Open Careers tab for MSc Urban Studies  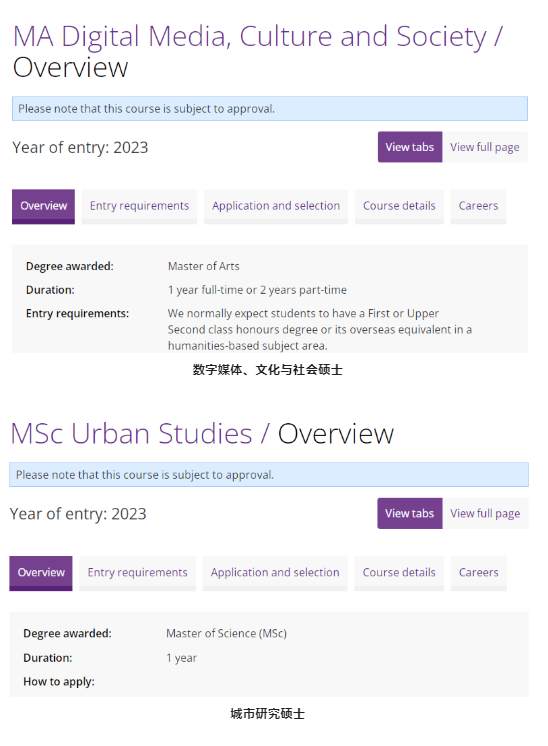click(x=479, y=573)
